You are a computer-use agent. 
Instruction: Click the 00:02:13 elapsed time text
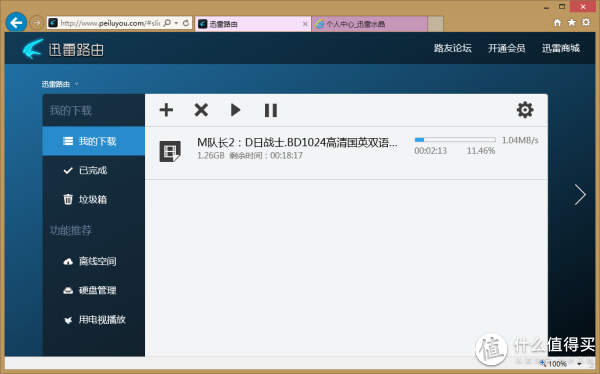430,151
